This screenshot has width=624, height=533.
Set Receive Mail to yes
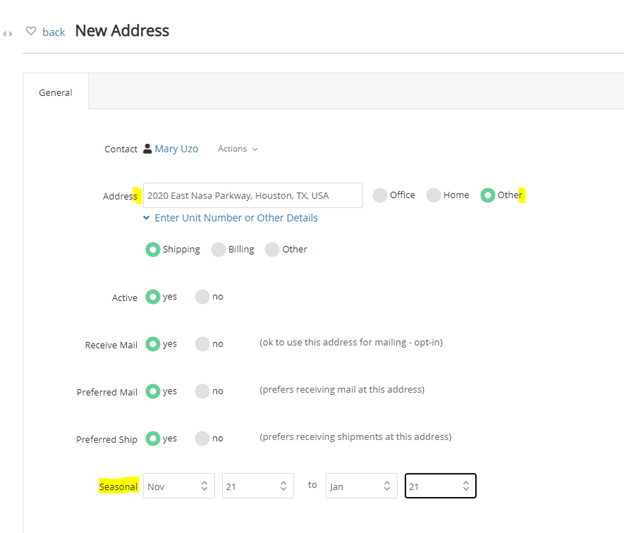click(x=153, y=344)
